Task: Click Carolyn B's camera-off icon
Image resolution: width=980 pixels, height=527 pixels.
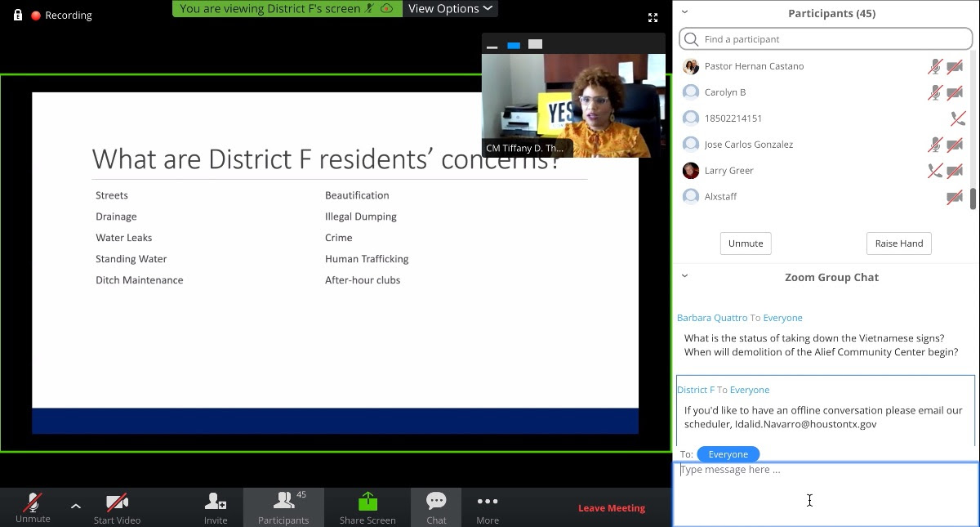Action: pyautogui.click(x=955, y=92)
